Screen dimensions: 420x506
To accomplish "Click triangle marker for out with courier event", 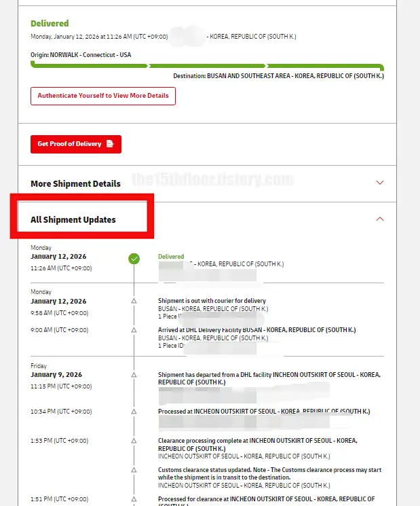I will click(134, 301).
